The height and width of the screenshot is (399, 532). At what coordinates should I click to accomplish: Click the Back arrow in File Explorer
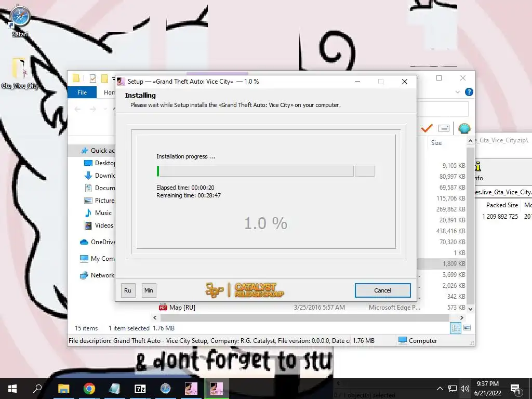(x=78, y=109)
